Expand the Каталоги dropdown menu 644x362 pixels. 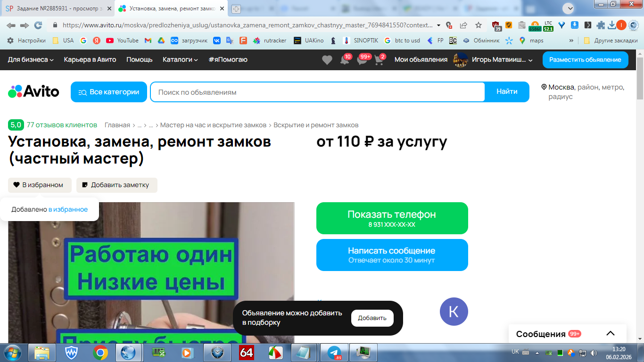coord(181,60)
